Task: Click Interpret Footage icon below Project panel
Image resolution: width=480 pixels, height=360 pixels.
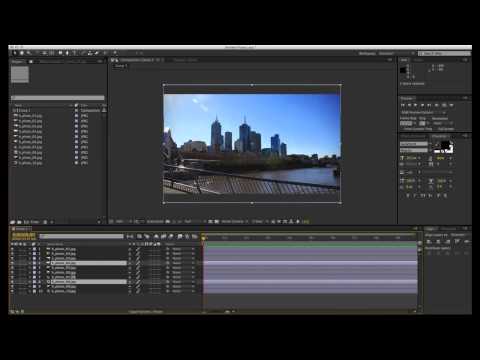Action: point(13,222)
